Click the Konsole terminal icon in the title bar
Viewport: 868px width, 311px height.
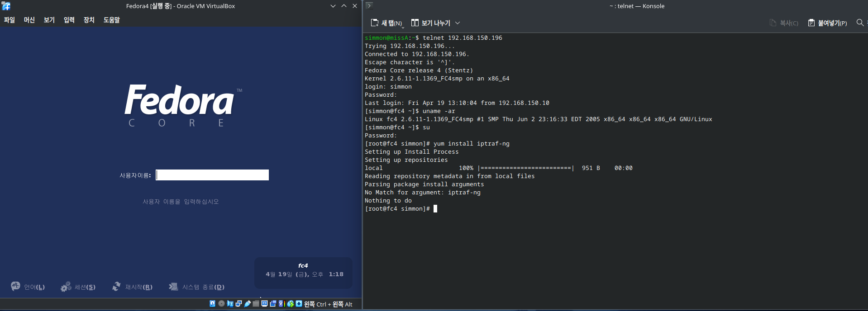(369, 5)
